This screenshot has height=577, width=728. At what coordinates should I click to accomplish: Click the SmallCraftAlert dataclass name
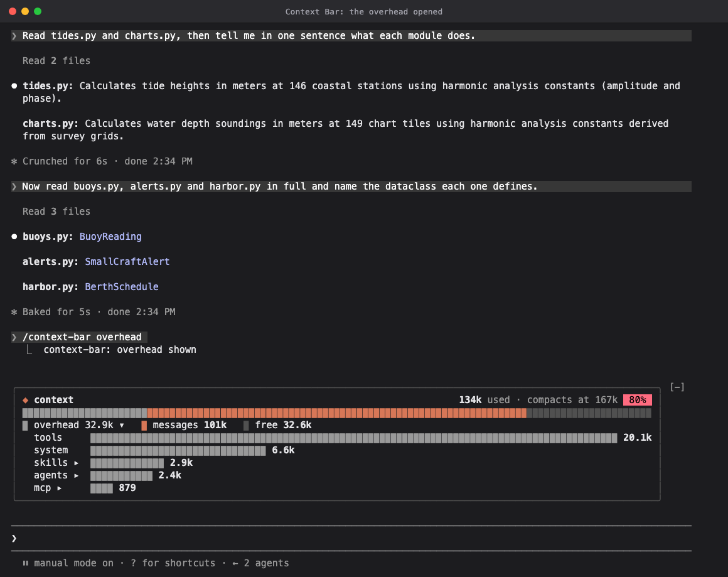click(x=127, y=262)
